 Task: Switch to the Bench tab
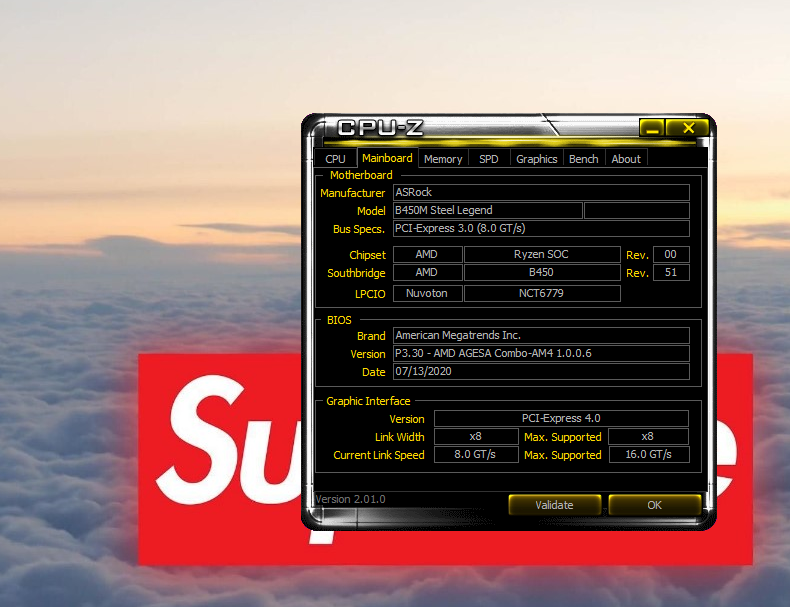pyautogui.click(x=583, y=159)
